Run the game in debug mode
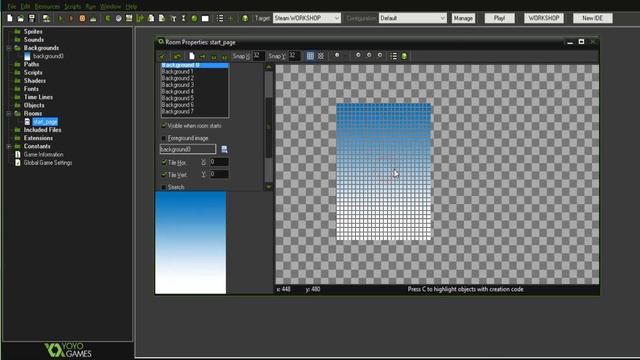 (71, 18)
